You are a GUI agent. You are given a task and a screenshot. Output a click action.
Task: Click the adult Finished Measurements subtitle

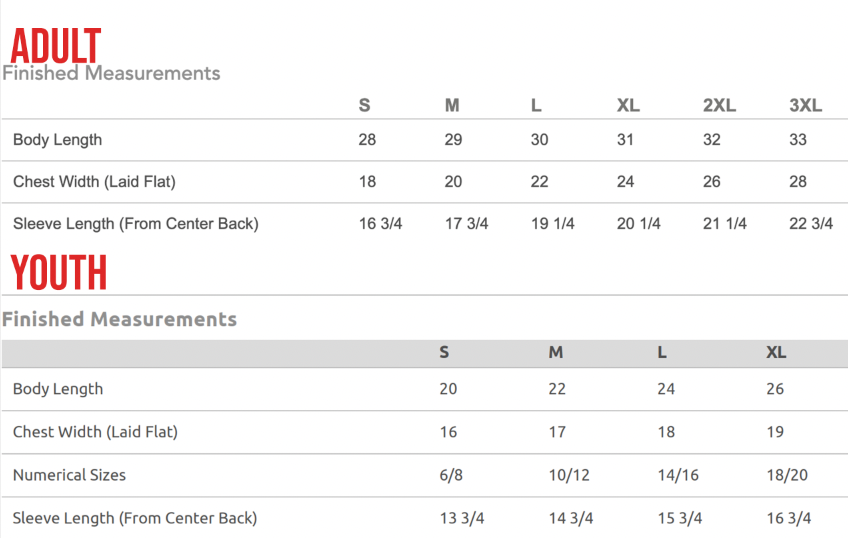(x=111, y=73)
